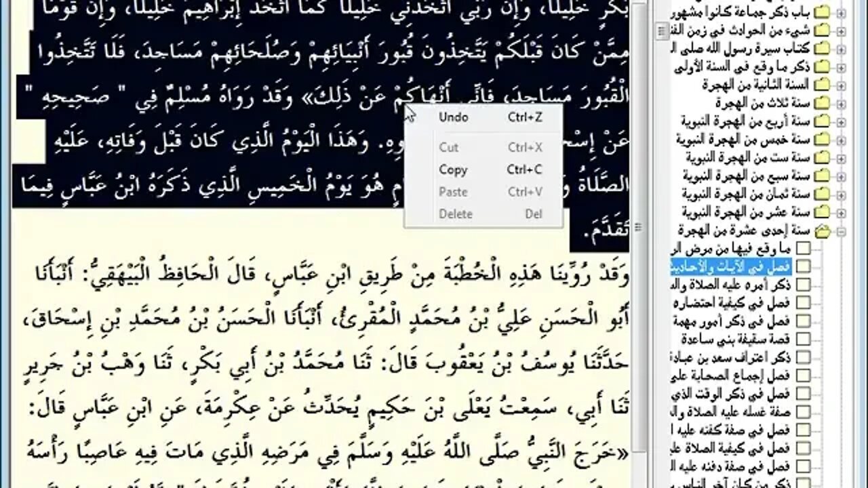The width and height of the screenshot is (868, 488).
Task: Select the folder icon for سنة ست من الهجرة
Action: pos(823,157)
